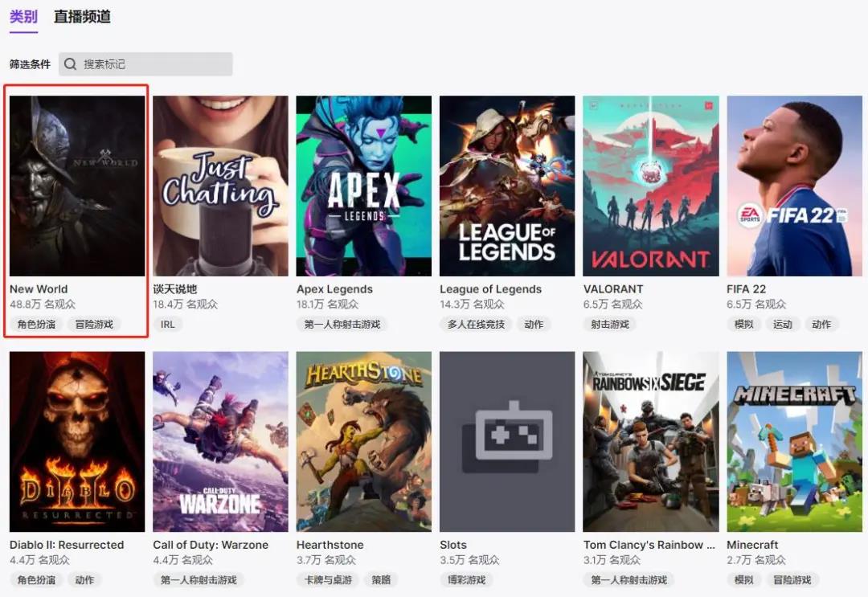
Task: Open the Diablo II: Resurrected title link
Action: tap(67, 545)
